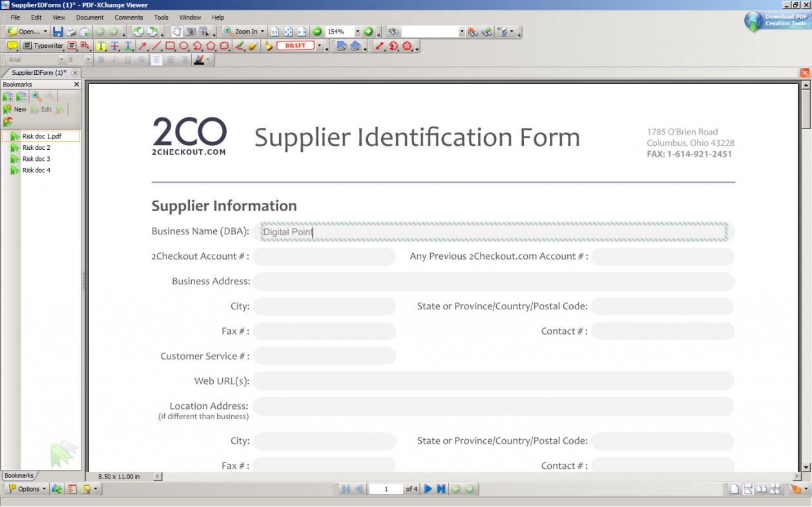The height and width of the screenshot is (507, 812).
Task: Select the Oval drawing tool
Action: (x=183, y=46)
